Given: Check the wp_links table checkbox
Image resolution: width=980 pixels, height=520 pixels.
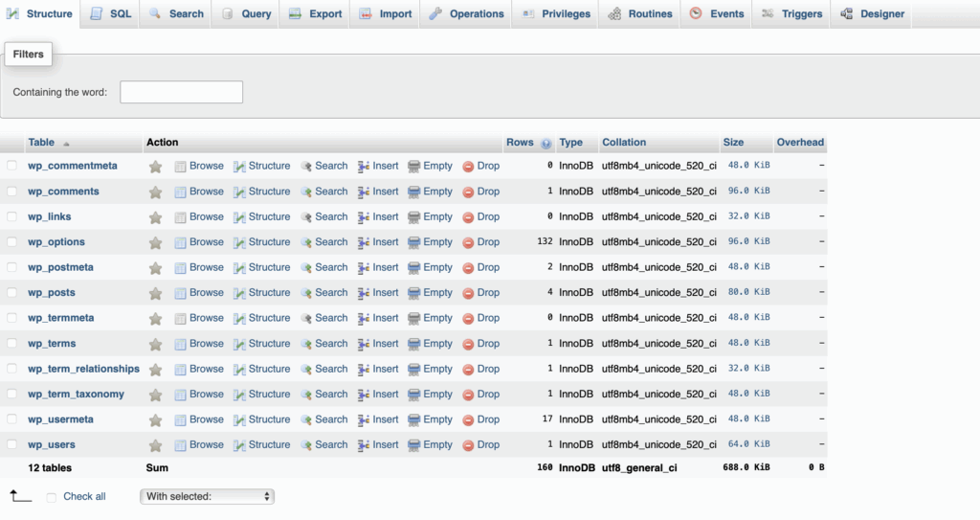Looking at the screenshot, I should (11, 215).
